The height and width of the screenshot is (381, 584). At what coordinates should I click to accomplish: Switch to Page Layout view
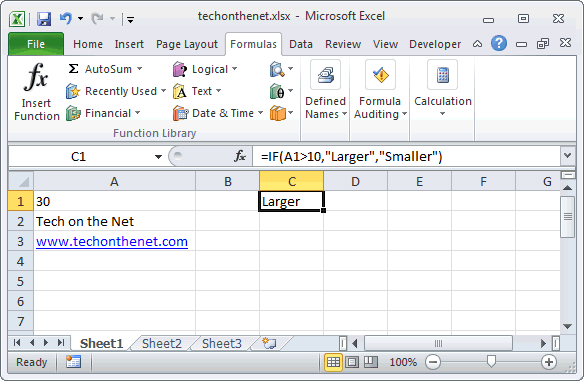point(352,362)
